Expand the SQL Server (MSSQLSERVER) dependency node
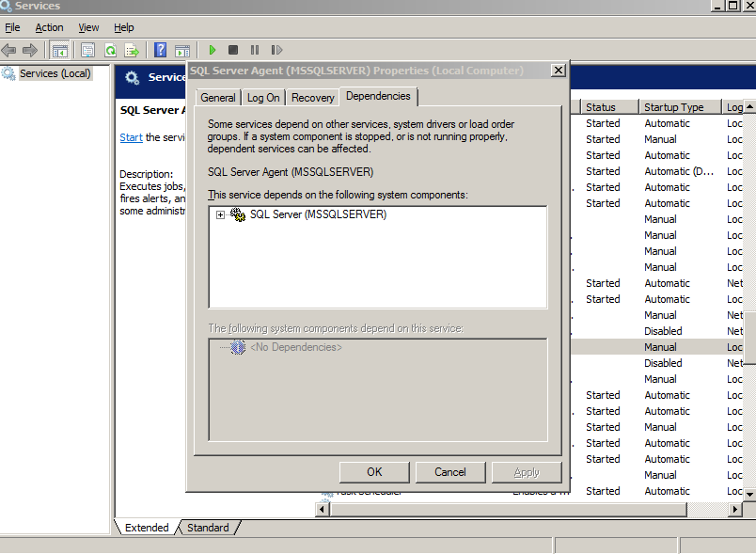The image size is (756, 554). point(220,214)
